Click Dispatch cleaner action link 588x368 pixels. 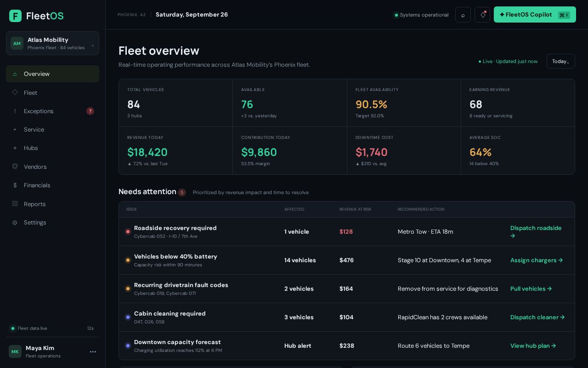[537, 317]
